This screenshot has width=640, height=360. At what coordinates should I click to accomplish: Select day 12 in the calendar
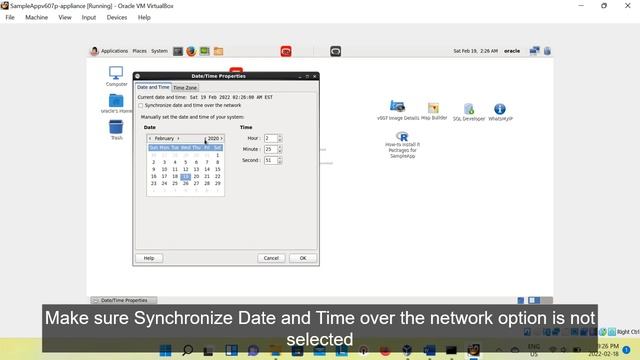185,169
